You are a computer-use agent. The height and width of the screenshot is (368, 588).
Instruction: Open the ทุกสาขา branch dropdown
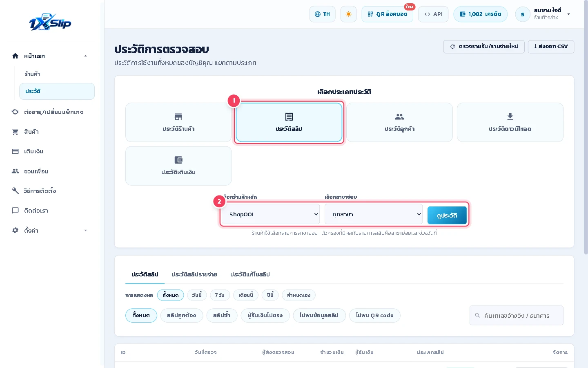pos(374,214)
